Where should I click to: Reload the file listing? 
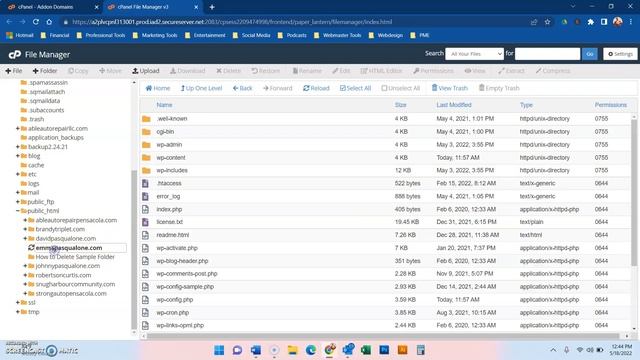[x=316, y=88]
